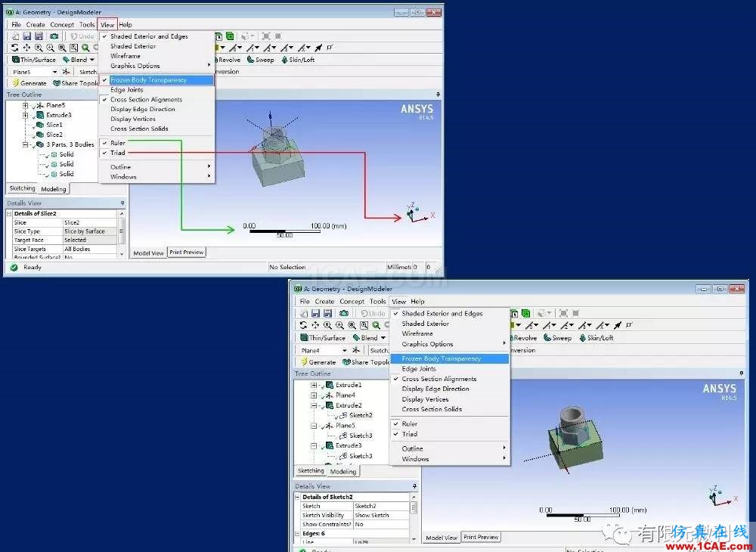Toggle Frozen Body Transparency in upper window menu

[x=156, y=80]
